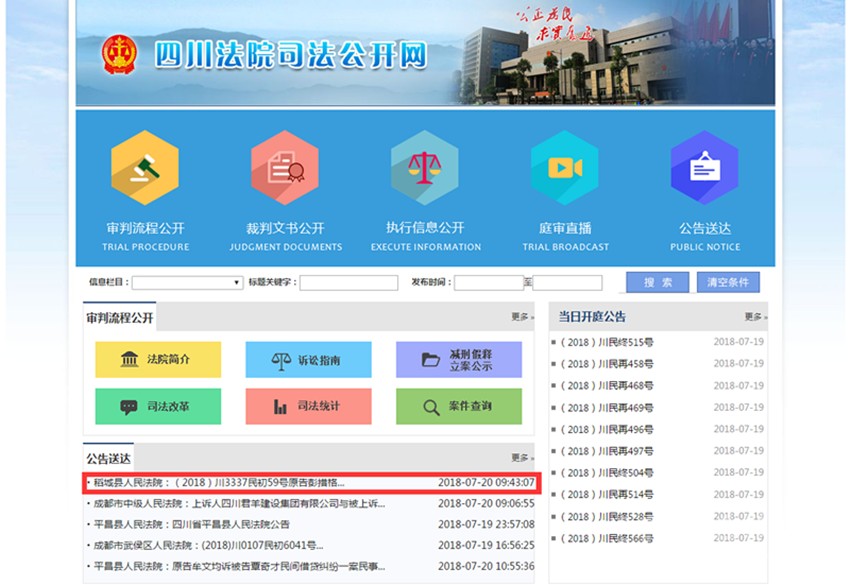Expand the 信息栏目 dropdown
Image resolution: width=850 pixels, height=585 pixels.
187,283
